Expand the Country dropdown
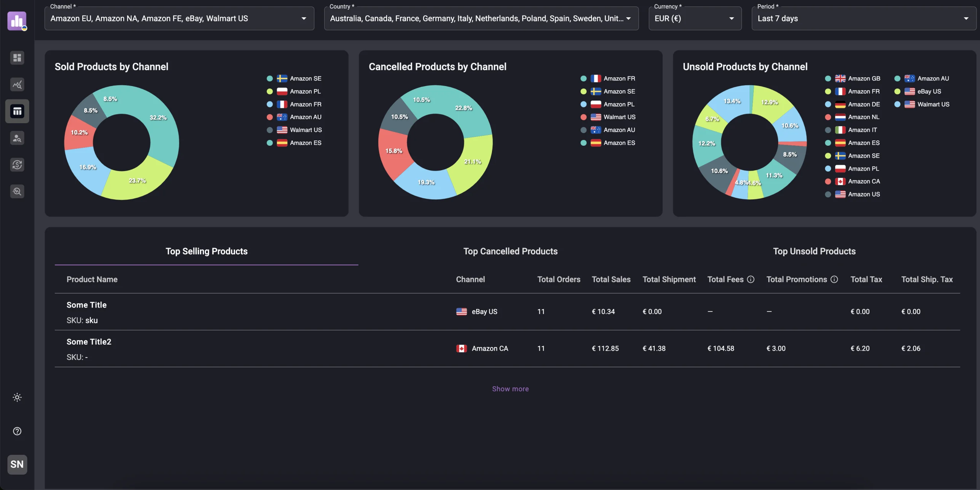Screen dimensions: 980x490 point(628,18)
